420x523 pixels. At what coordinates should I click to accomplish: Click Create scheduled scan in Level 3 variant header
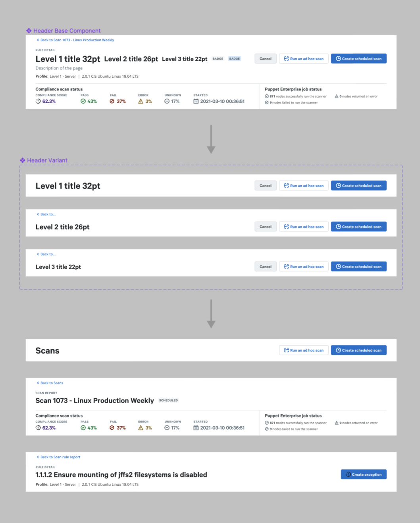[x=358, y=267]
